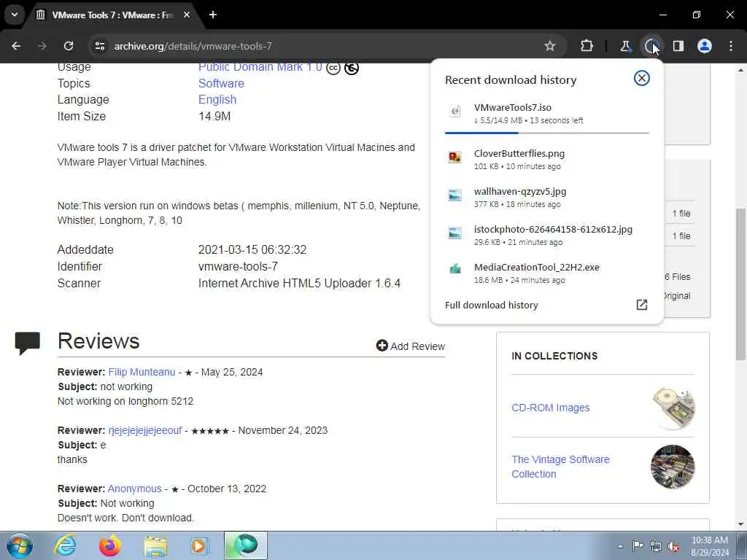Viewport: 747px width, 560px height.
Task: Open the tab search chevron
Action: [x=15, y=15]
